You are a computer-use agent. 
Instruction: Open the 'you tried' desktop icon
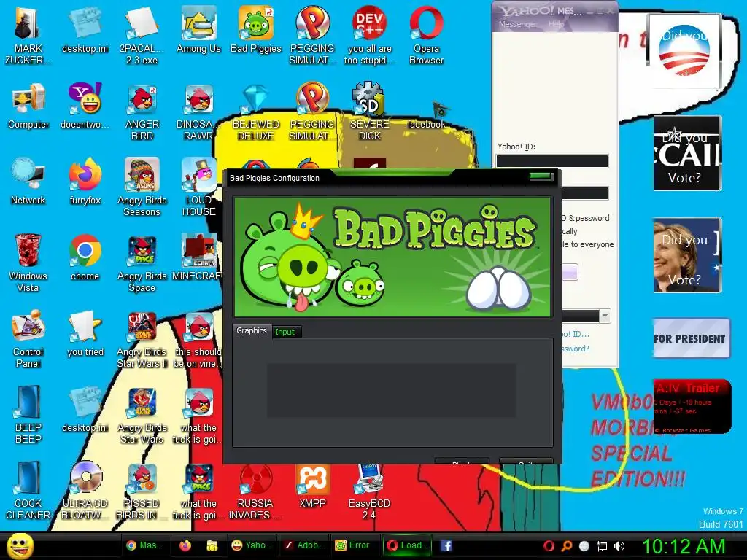point(85,332)
